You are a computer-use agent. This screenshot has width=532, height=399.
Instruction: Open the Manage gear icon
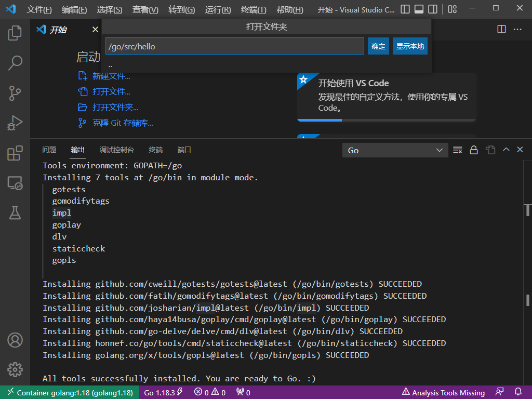(x=15, y=369)
